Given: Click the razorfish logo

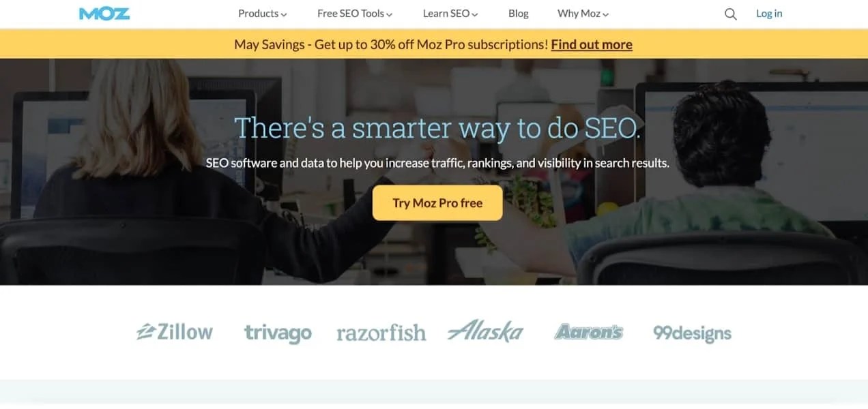Looking at the screenshot, I should point(381,333).
